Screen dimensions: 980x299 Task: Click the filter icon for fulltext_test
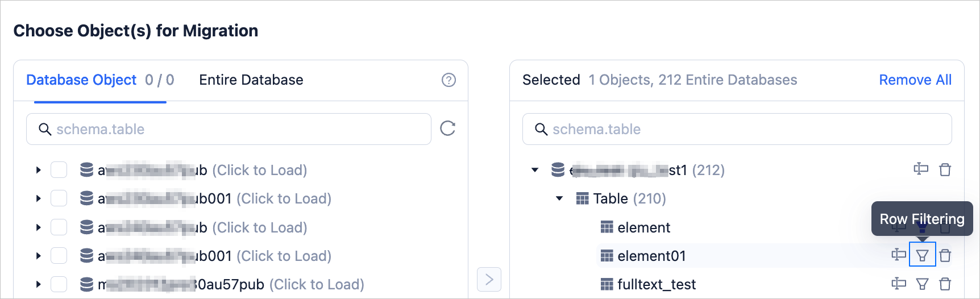coord(922,284)
